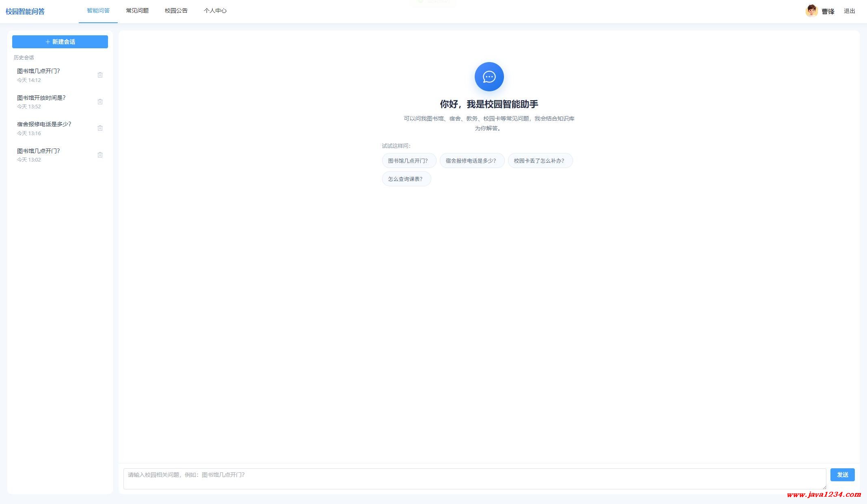Click the user avatar image
The width and height of the screenshot is (867, 504).
pyautogui.click(x=811, y=11)
